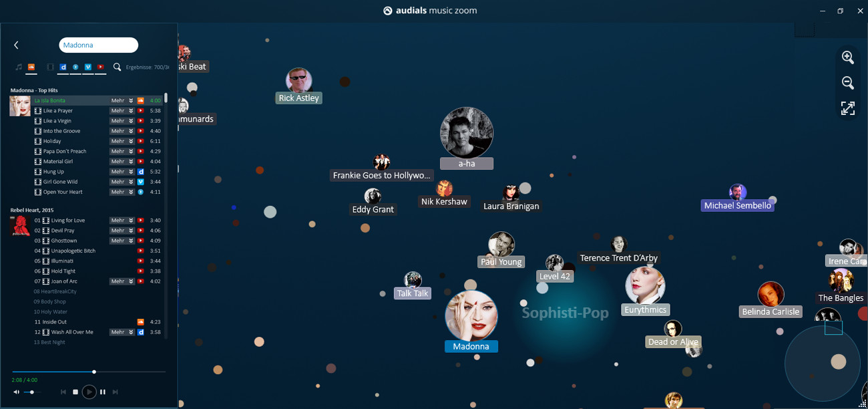Image resolution: width=868 pixels, height=409 pixels.
Task: Click the blue source icon on Open Your Heart
Action: pyautogui.click(x=140, y=192)
